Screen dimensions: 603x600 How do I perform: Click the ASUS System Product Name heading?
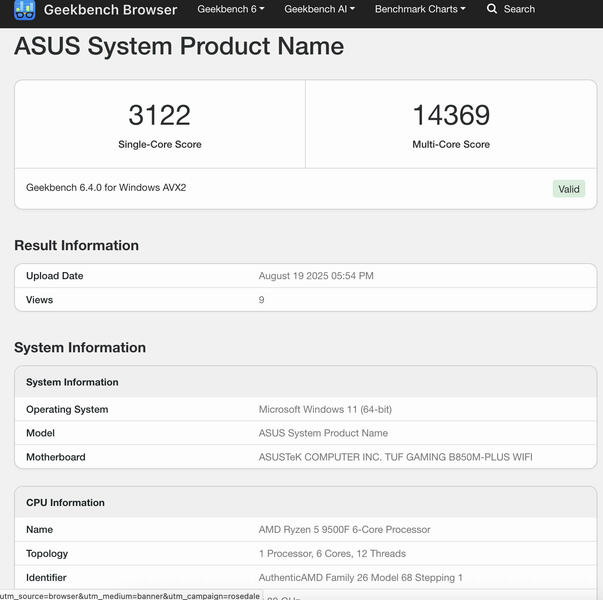[x=179, y=46]
